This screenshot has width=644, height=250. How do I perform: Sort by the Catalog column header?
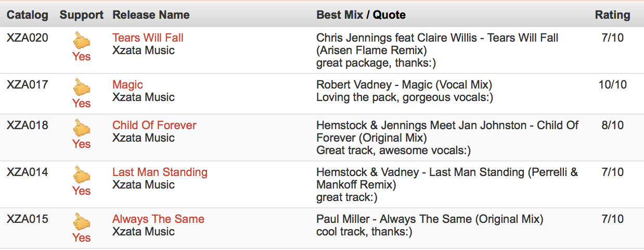point(28,15)
